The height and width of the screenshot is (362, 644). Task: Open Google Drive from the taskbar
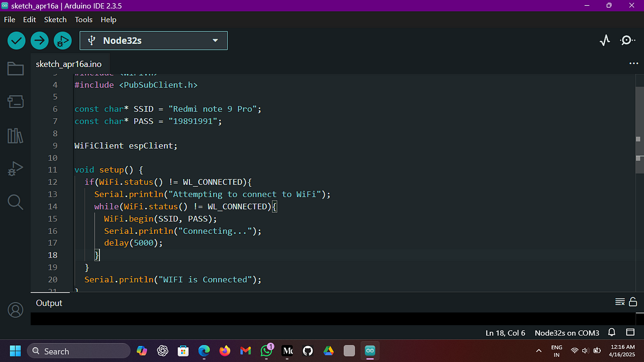point(328,351)
